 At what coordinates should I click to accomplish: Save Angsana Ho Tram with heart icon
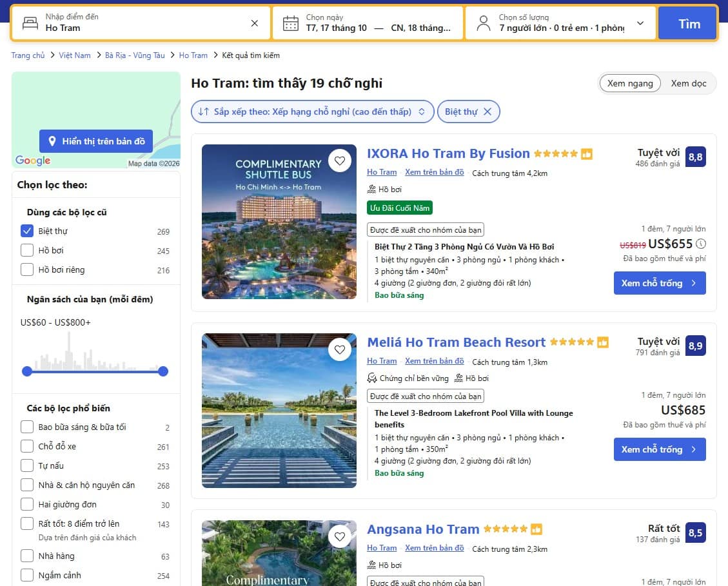tap(340, 537)
